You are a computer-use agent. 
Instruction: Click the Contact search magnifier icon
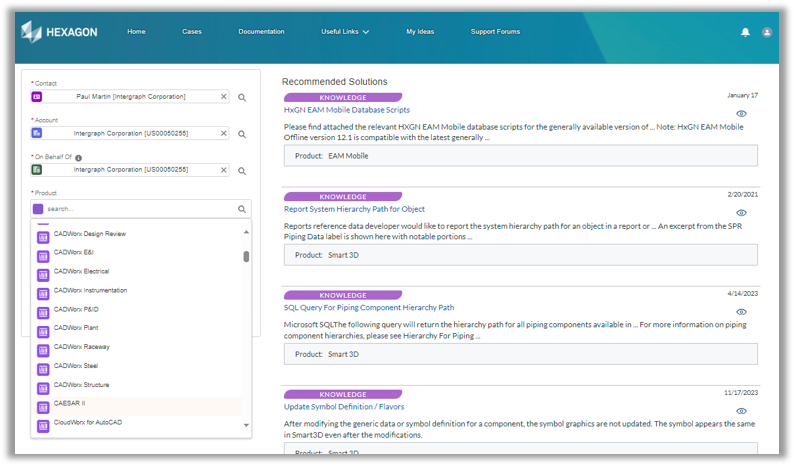242,97
